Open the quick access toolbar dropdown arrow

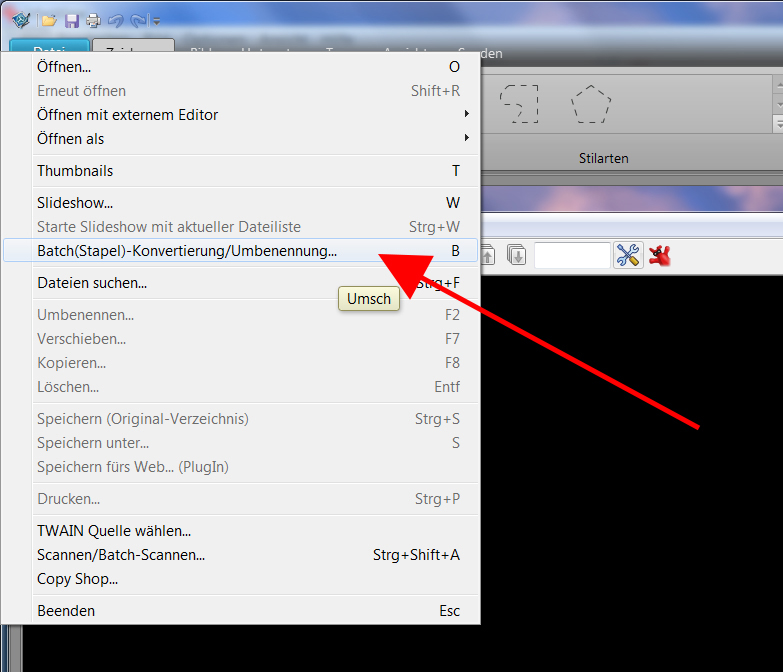pos(156,21)
